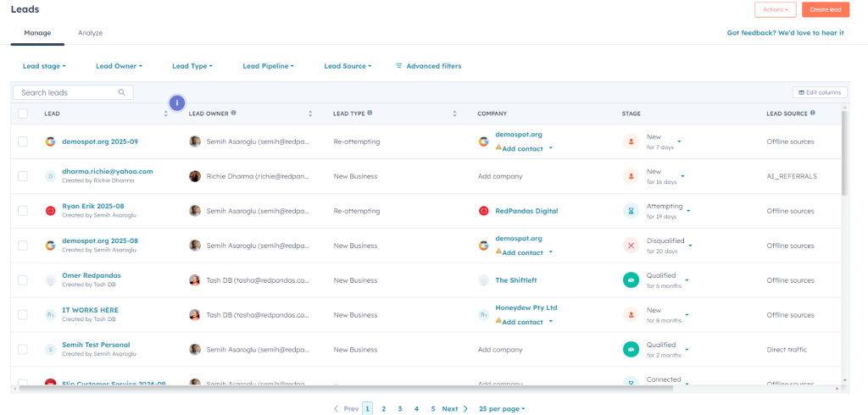The width and height of the screenshot is (868, 415).
Task: Open the Actions dropdown menu
Action: 775,9
